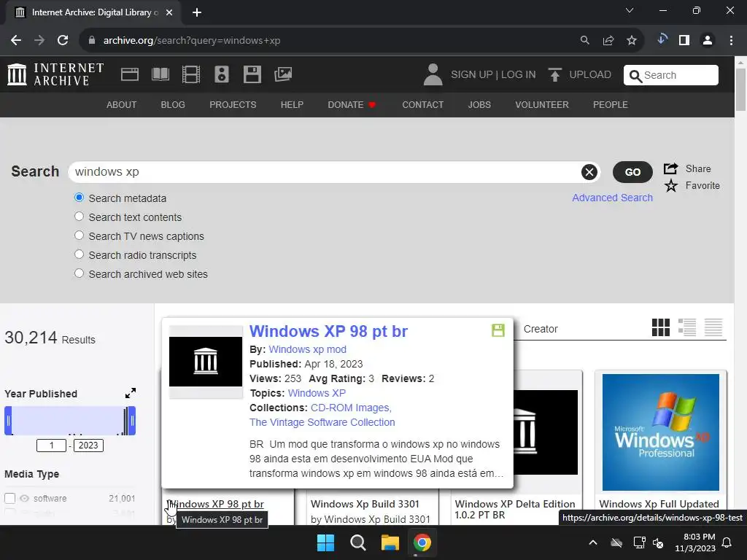Viewport: 747px width, 560px height.
Task: Select Search archived web sites option
Action: (x=79, y=274)
